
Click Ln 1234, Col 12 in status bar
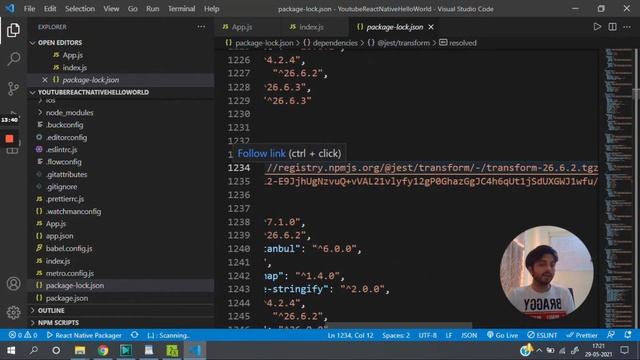point(350,335)
